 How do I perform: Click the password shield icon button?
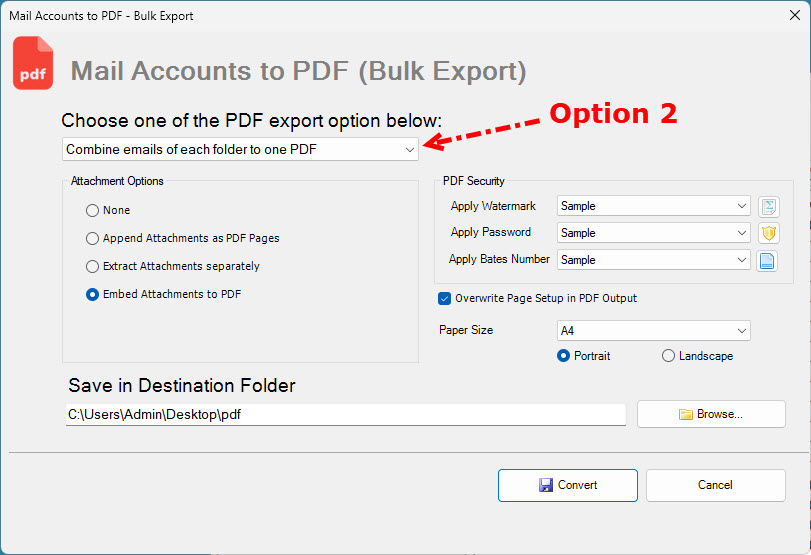[768, 234]
